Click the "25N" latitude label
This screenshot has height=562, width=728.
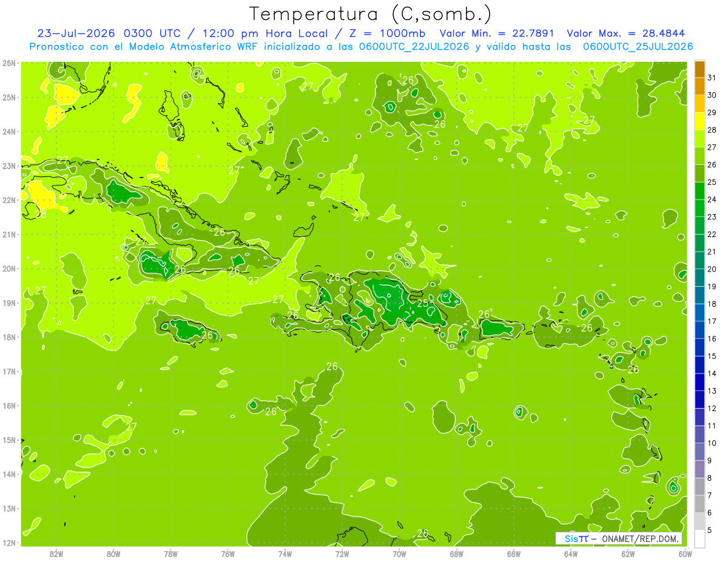tap(9, 97)
